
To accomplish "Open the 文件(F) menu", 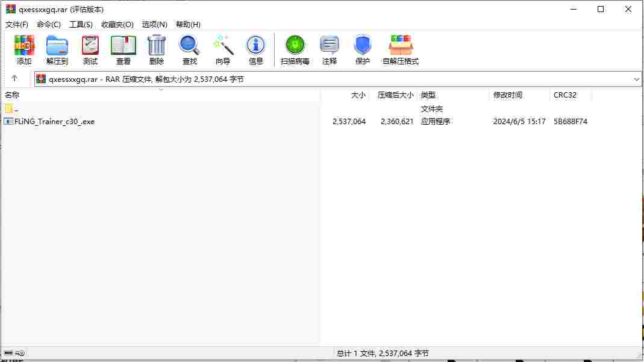I will [17, 24].
